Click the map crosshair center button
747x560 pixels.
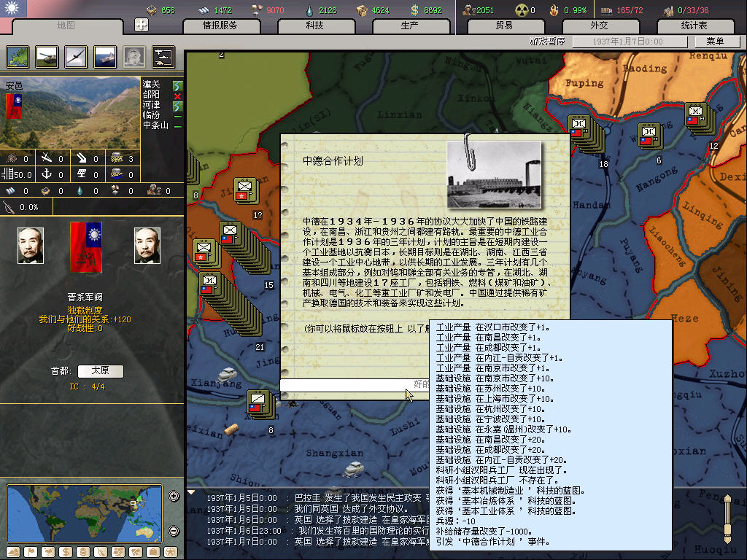click(x=142, y=25)
